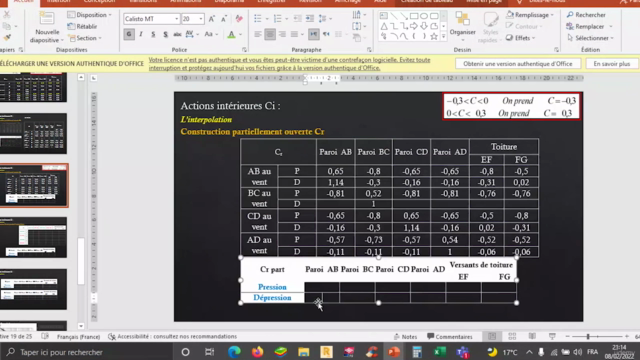Open the Mise en page ribbon tab
The width and height of the screenshot is (640, 360).
coord(484,2)
